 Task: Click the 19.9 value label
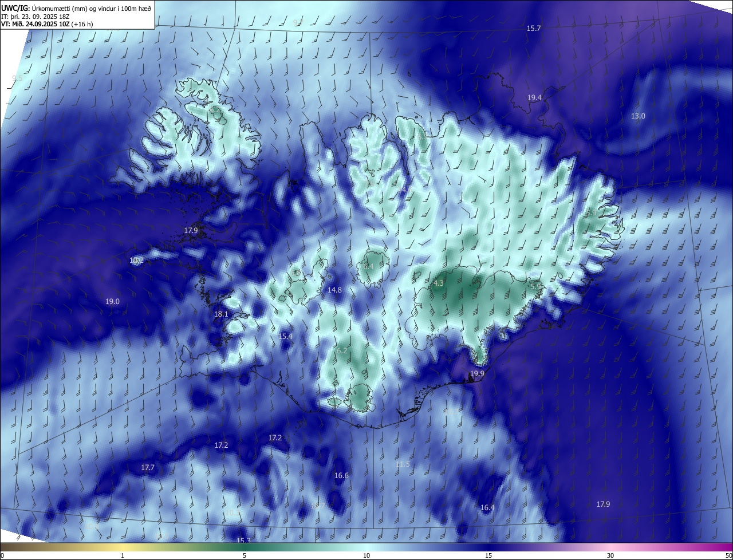[x=477, y=373]
